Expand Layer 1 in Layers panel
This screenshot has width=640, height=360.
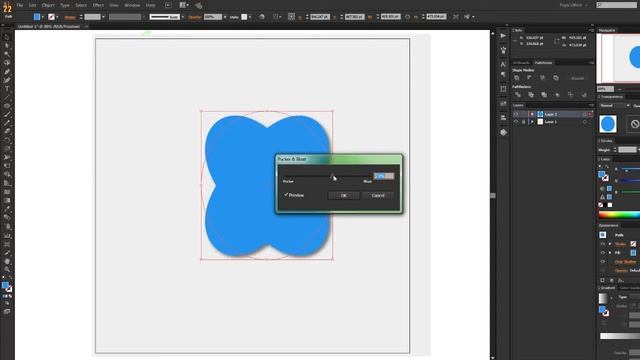[532, 122]
